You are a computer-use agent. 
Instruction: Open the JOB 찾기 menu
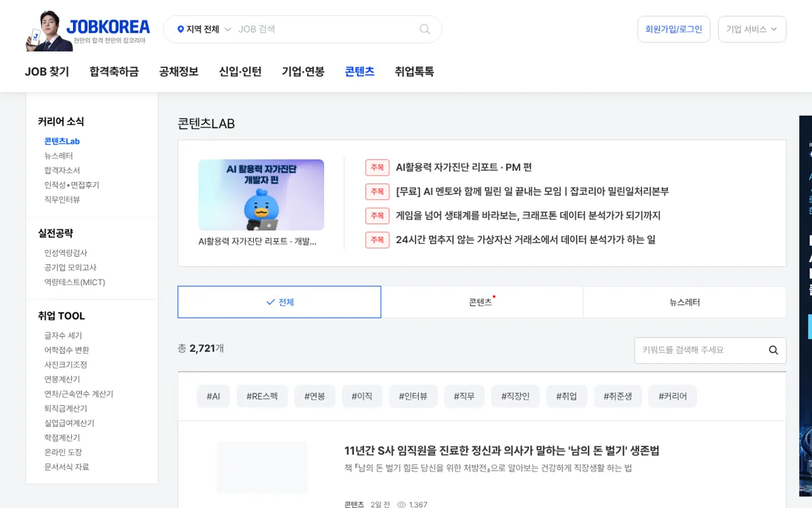point(47,71)
